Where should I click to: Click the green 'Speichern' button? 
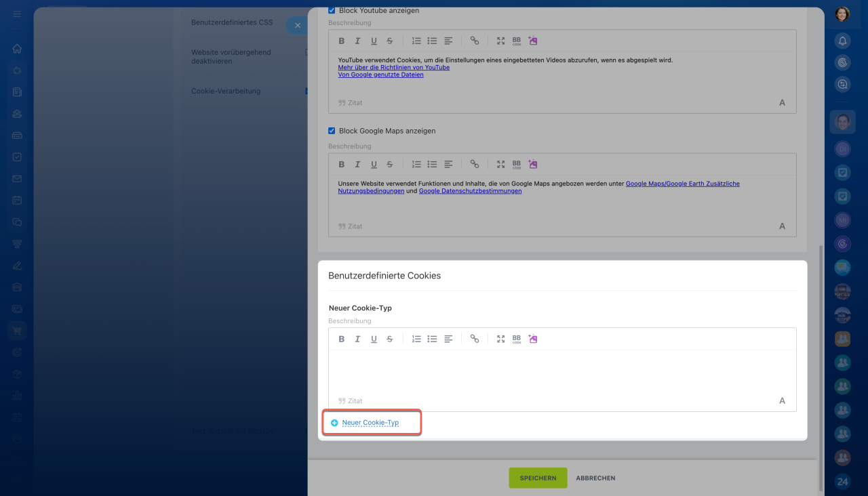click(x=538, y=478)
